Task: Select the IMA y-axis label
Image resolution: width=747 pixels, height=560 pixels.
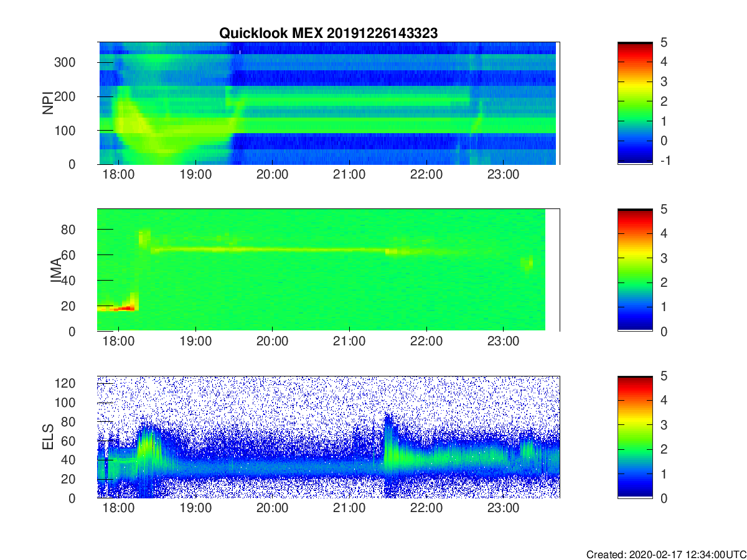Action: (x=56, y=271)
